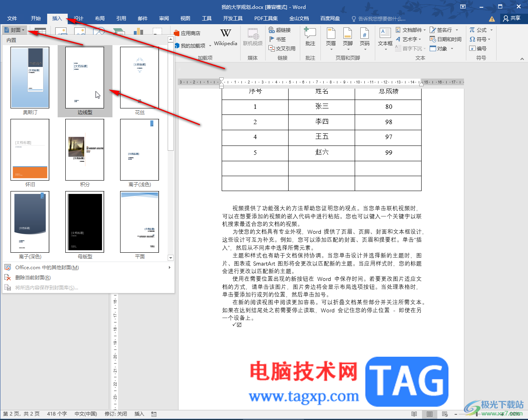
Task: Switch to the 开始 tab
Action: [36, 19]
